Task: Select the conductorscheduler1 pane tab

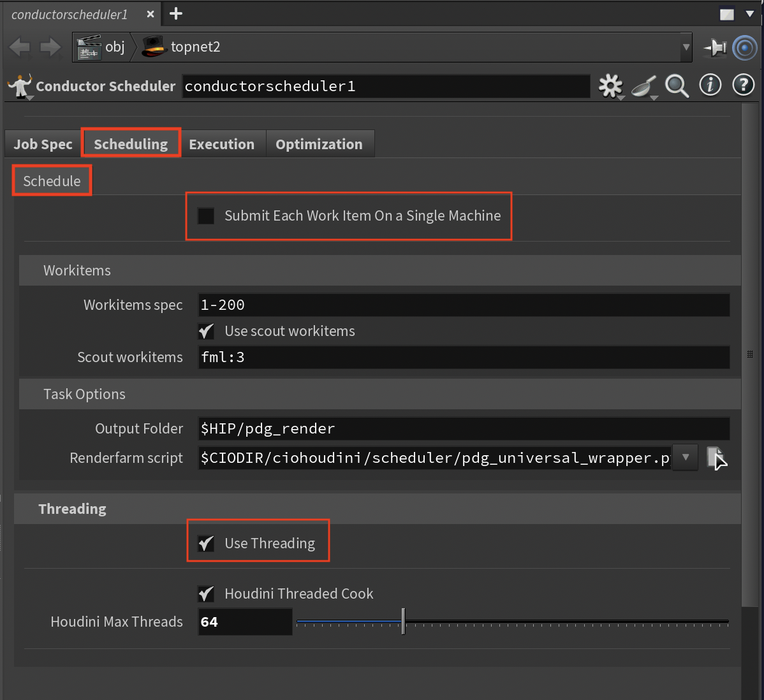Action: [69, 15]
